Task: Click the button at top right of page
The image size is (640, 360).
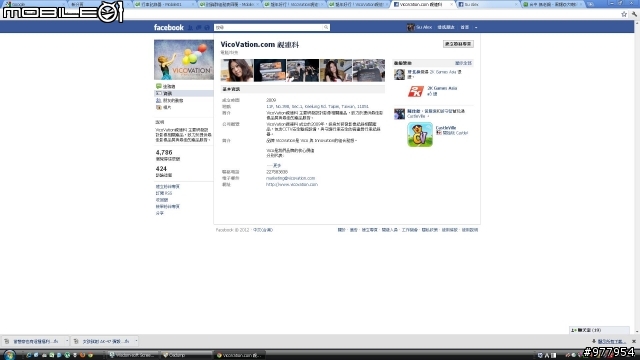Action: click(458, 44)
